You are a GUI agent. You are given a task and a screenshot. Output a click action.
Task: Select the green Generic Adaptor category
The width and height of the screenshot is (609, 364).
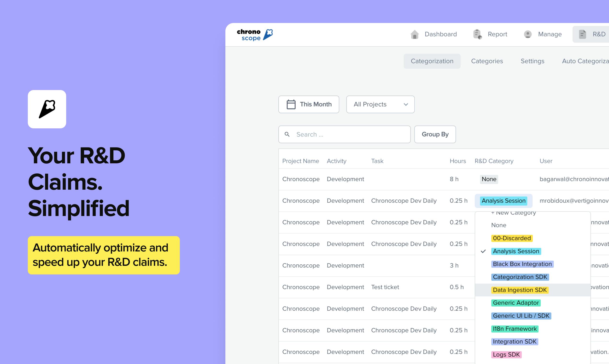click(x=516, y=303)
